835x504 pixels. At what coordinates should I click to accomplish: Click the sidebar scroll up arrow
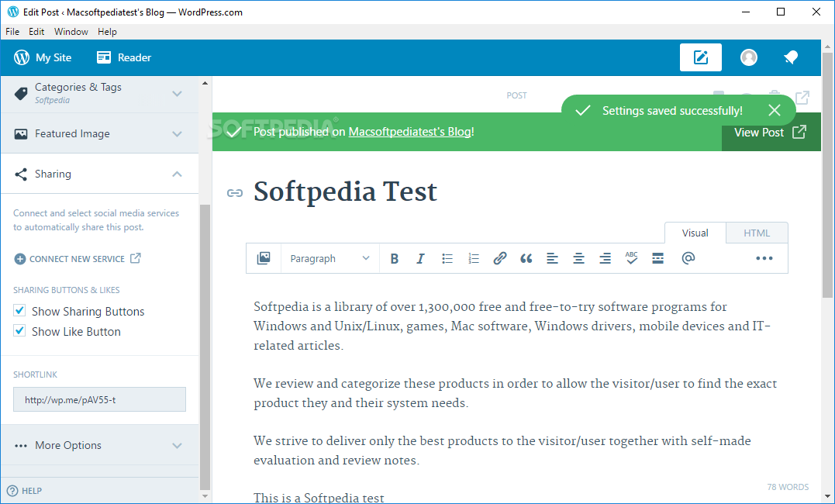[205, 83]
